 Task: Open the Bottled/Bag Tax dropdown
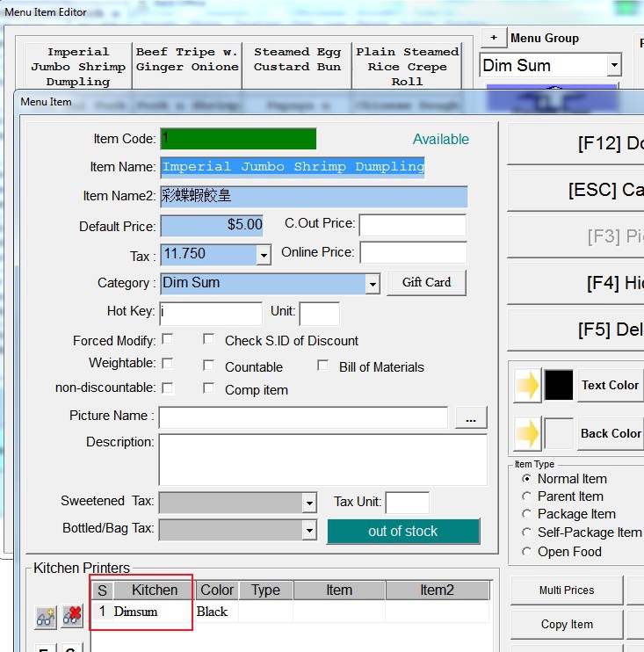[309, 530]
